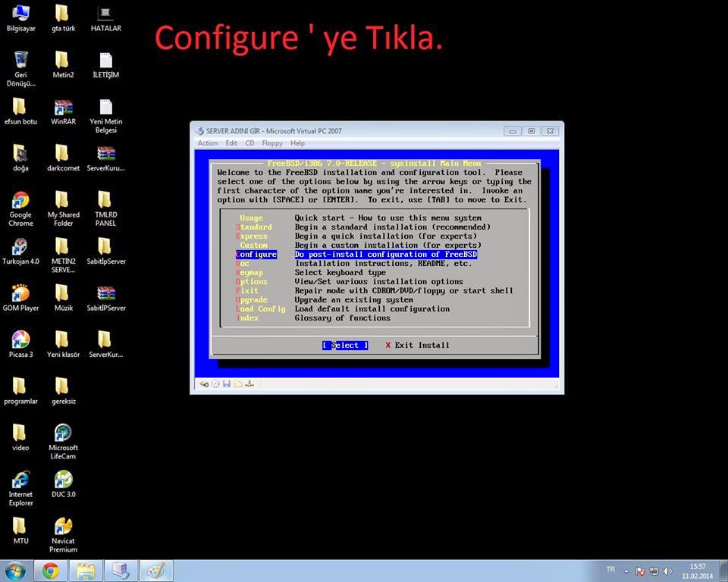This screenshot has height=582, width=728.
Task: Show hidden tray icons arrow
Action: (626, 571)
